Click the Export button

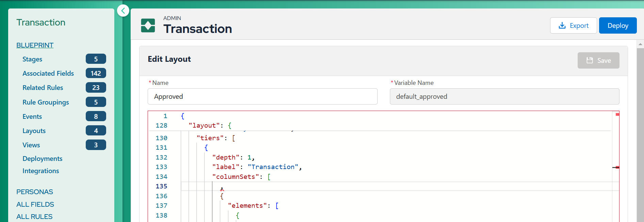(x=573, y=25)
